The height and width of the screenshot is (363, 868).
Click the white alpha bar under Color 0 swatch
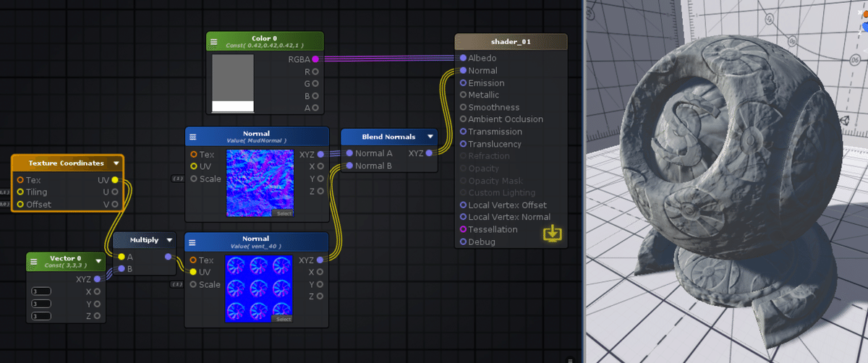(233, 106)
